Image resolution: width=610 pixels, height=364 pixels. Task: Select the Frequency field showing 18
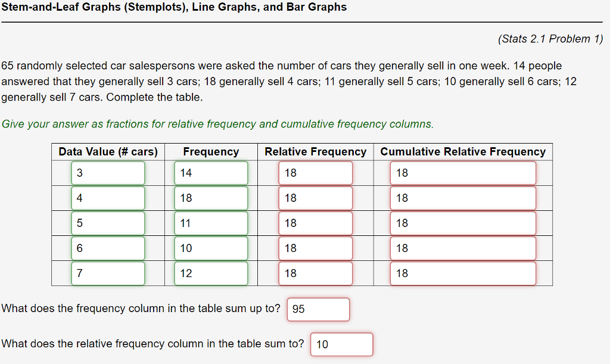click(211, 197)
